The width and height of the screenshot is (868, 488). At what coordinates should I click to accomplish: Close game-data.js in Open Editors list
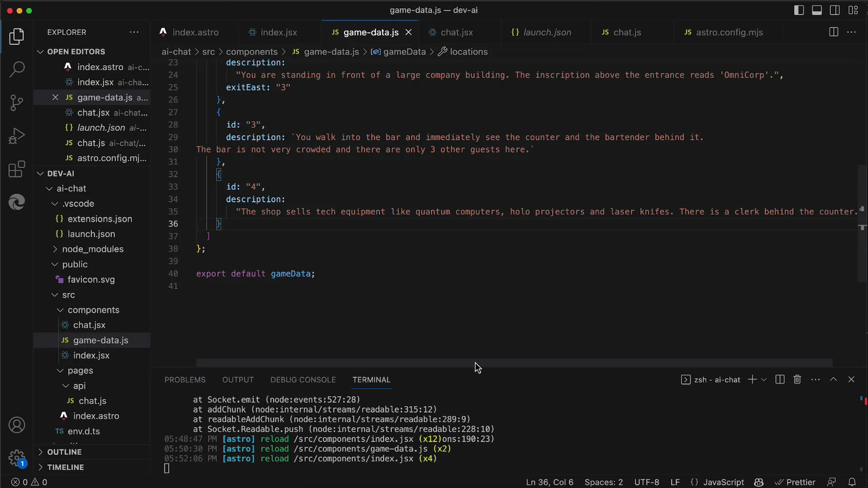[55, 97]
